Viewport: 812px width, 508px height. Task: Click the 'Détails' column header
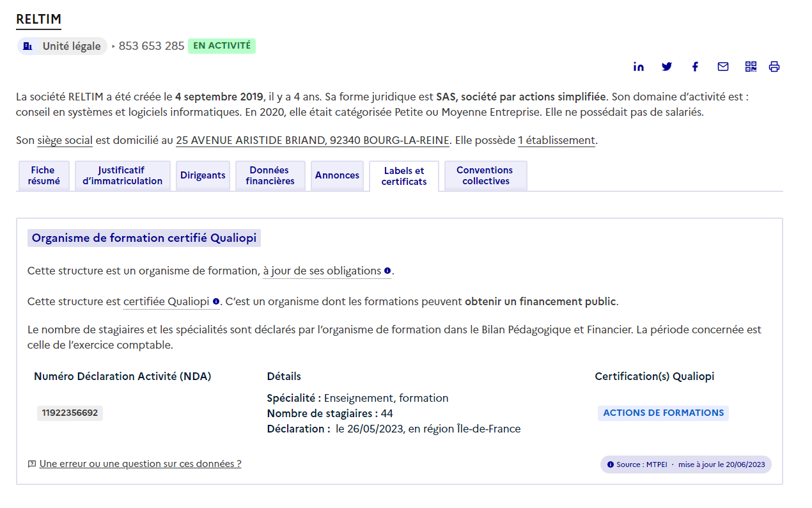[x=284, y=376]
